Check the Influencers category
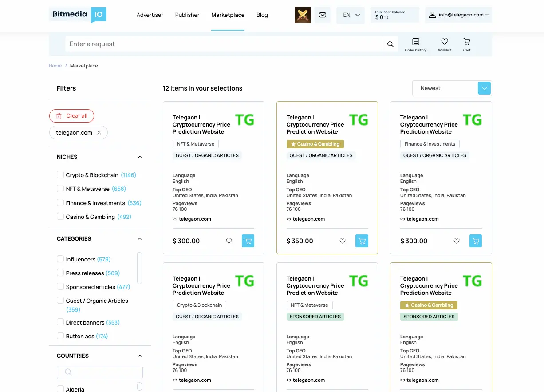 tap(60, 259)
